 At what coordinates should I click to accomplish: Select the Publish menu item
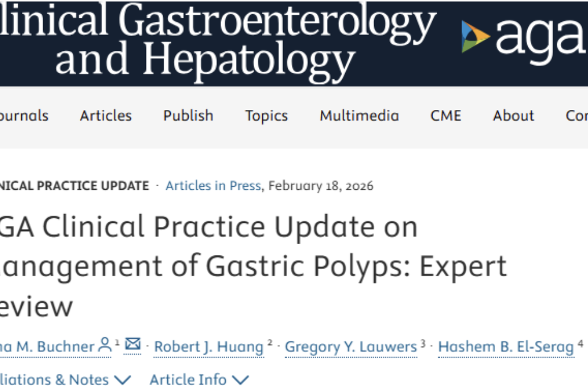pyautogui.click(x=188, y=115)
